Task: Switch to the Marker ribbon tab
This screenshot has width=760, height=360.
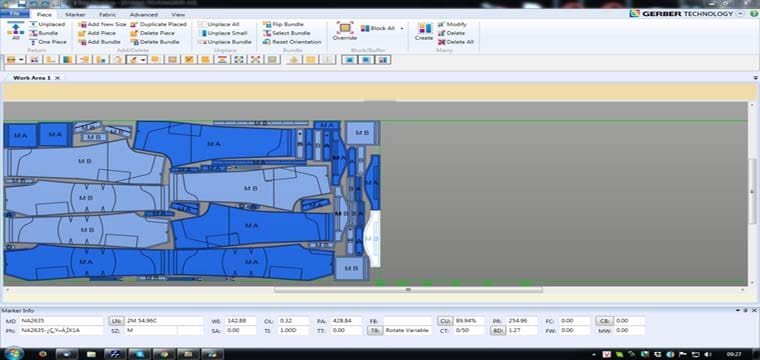Action: 75,15
